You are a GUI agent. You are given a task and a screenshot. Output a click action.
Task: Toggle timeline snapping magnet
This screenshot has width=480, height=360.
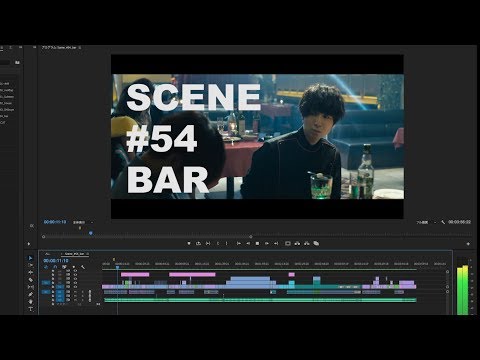click(55, 267)
